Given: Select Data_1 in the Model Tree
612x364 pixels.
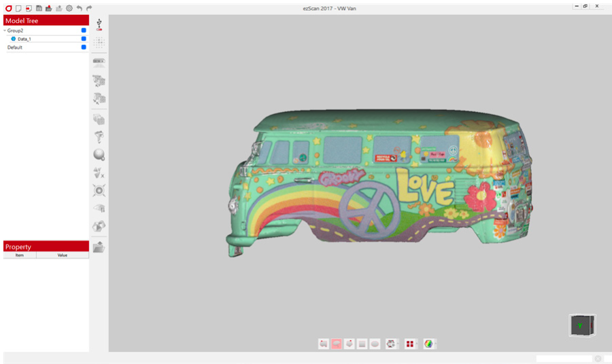Looking at the screenshot, I should coord(24,39).
